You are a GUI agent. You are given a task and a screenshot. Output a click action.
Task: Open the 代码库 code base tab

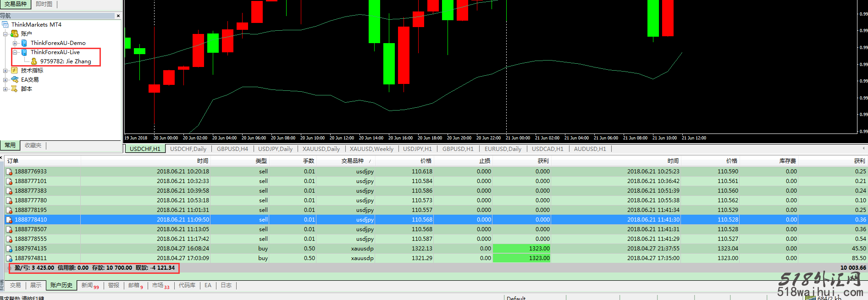(187, 285)
